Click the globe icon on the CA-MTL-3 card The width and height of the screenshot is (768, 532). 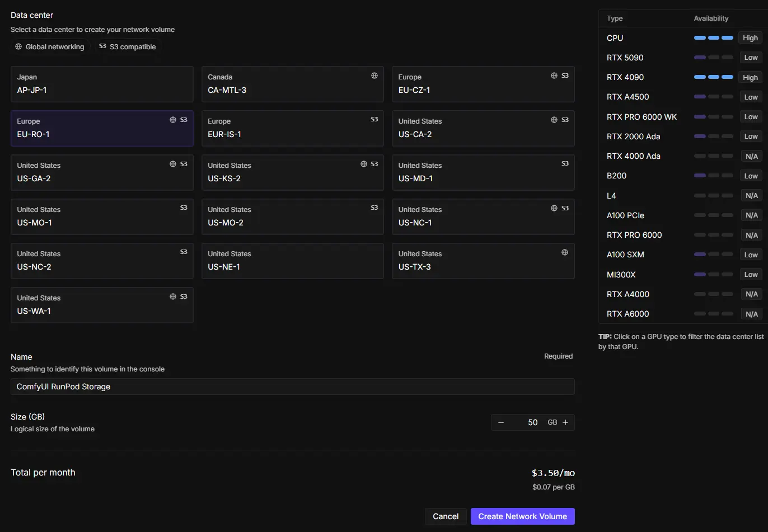tap(374, 76)
